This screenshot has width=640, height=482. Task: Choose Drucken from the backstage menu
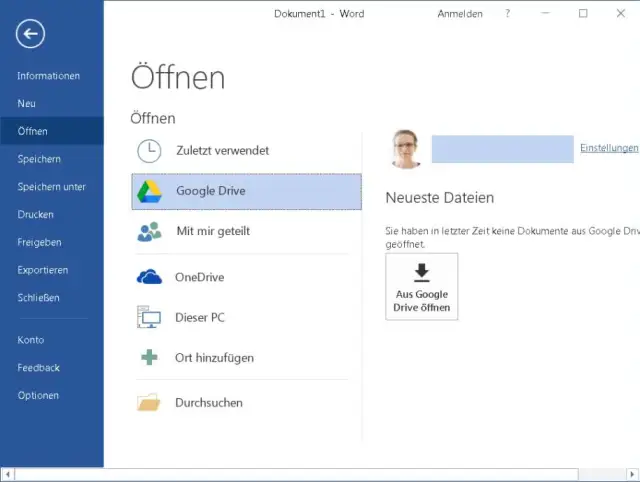pyautogui.click(x=35, y=215)
